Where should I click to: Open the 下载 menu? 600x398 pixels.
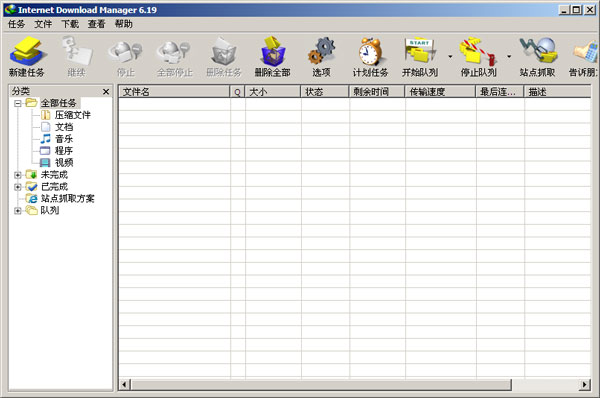pyautogui.click(x=70, y=24)
